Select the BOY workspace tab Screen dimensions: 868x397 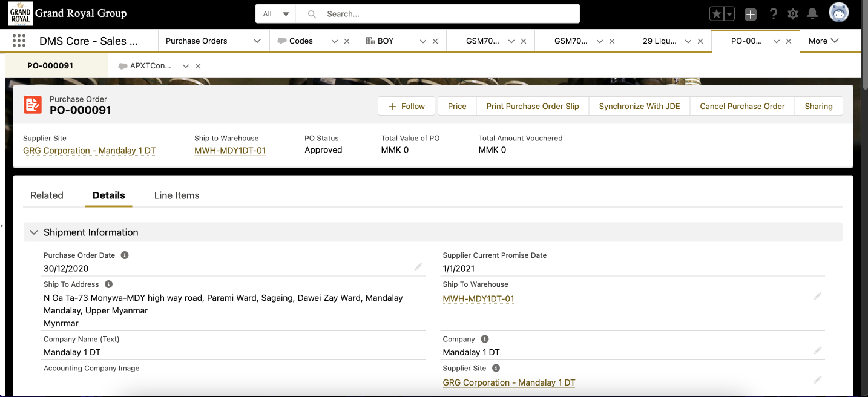pos(386,41)
